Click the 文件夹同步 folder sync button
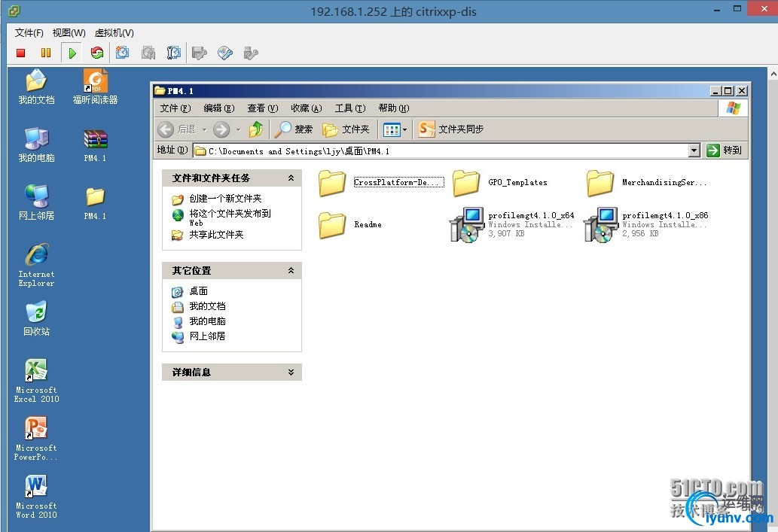This screenshot has height=532, width=778. [451, 129]
